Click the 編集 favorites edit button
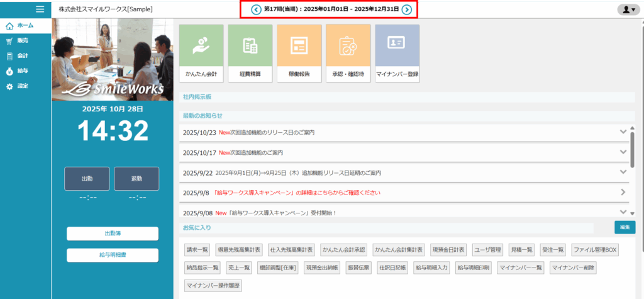Image resolution: width=644 pixels, height=299 pixels. tap(625, 227)
